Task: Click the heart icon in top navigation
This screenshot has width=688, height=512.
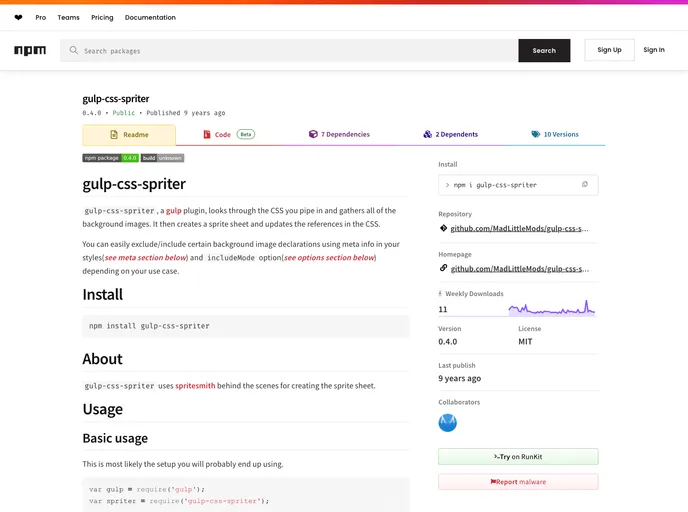Action: (x=18, y=18)
